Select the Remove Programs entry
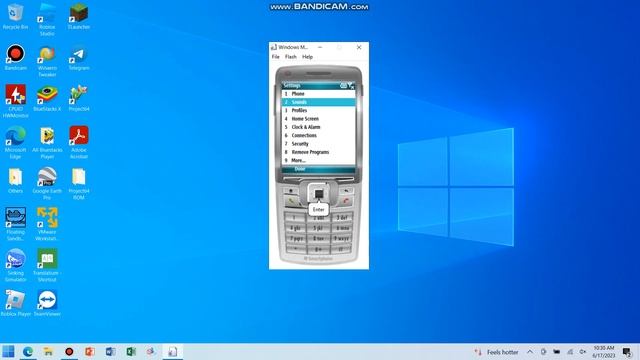The width and height of the screenshot is (640, 360). pyautogui.click(x=318, y=152)
